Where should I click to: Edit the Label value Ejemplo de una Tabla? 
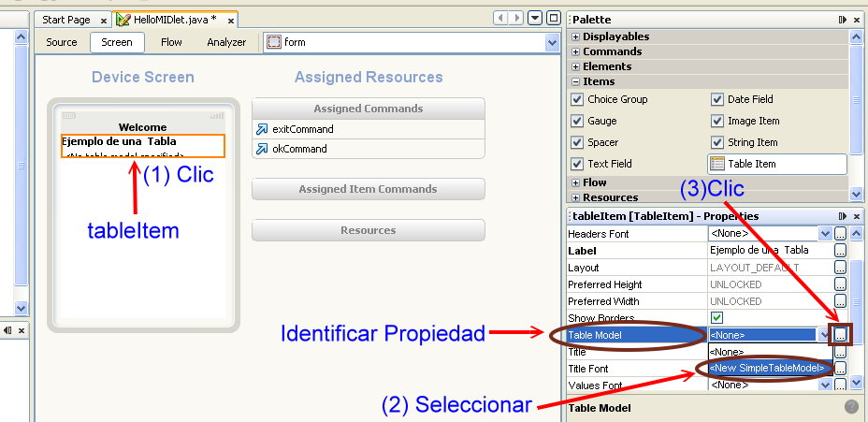(770, 251)
